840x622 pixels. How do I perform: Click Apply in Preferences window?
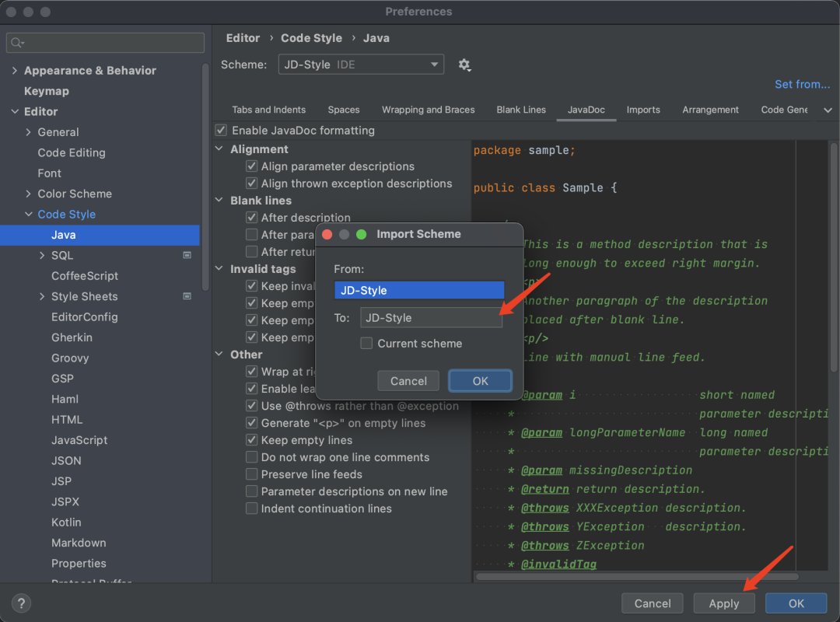tap(724, 603)
